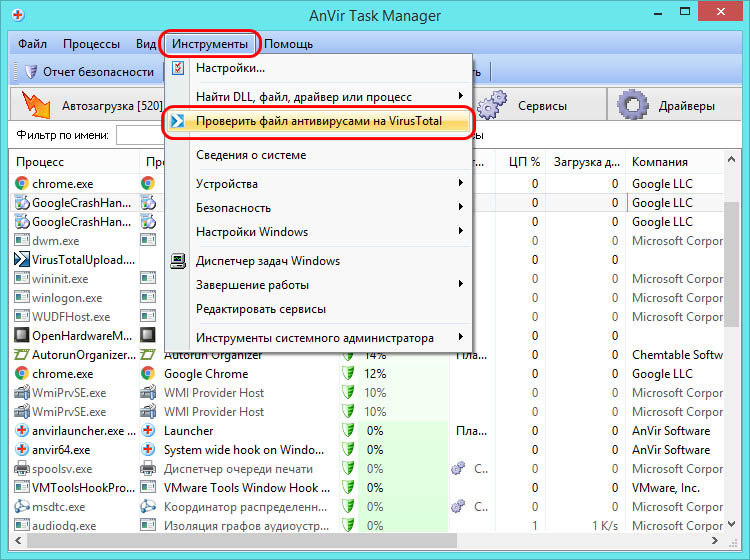
Task: Click the horizontal scrollbar left arrow
Action: 19,540
